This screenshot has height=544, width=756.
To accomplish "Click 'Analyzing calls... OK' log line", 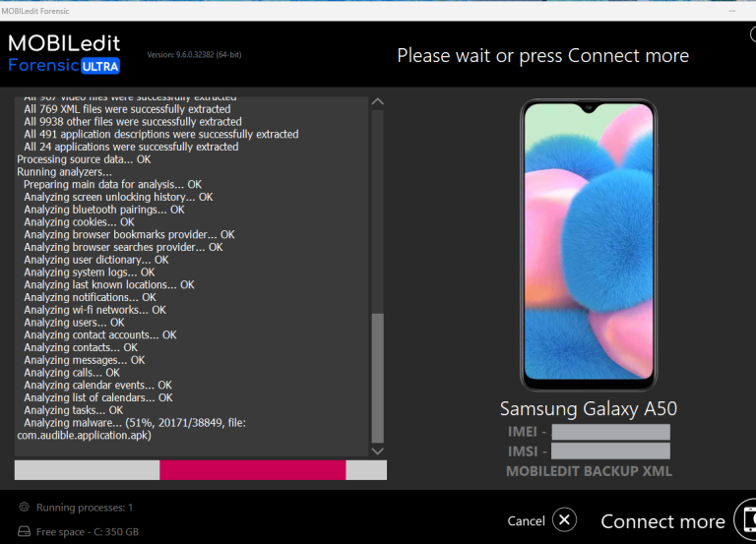I will point(72,373).
